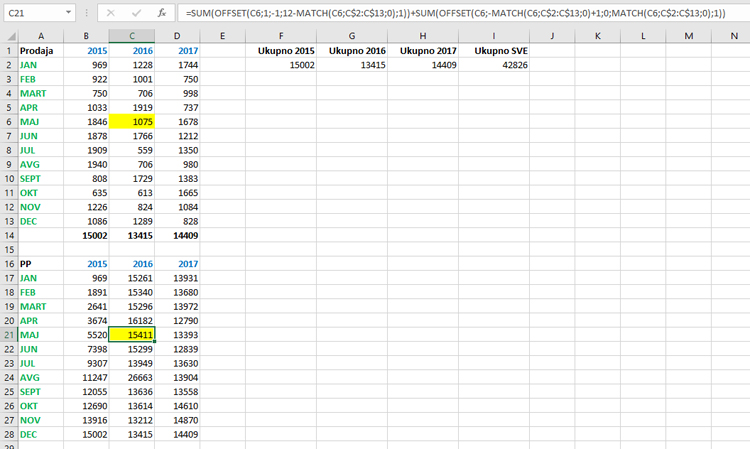Select the Prodaja cell in A1
Image resolution: width=750 pixels, height=449 pixels.
click(x=42, y=50)
